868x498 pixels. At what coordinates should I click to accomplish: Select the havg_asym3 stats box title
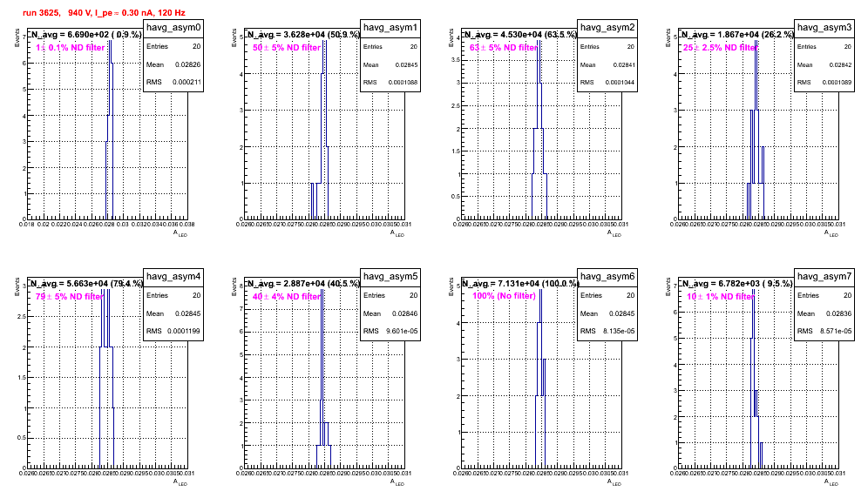coord(824,28)
